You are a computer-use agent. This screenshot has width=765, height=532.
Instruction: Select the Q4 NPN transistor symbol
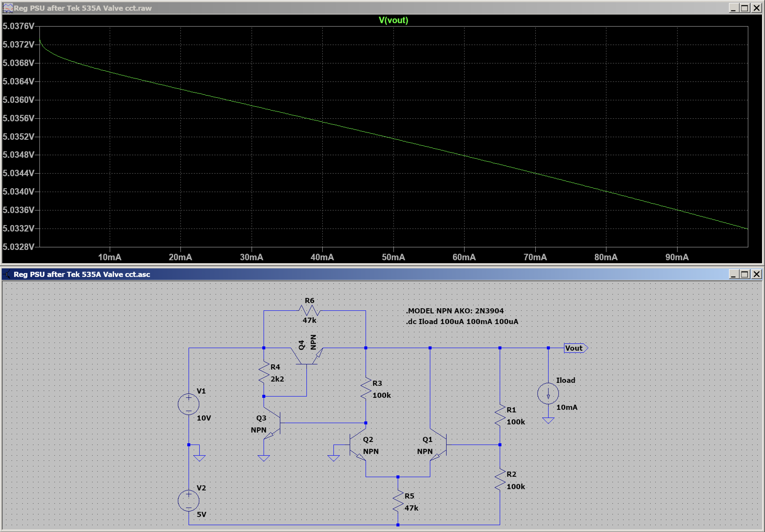click(x=306, y=356)
